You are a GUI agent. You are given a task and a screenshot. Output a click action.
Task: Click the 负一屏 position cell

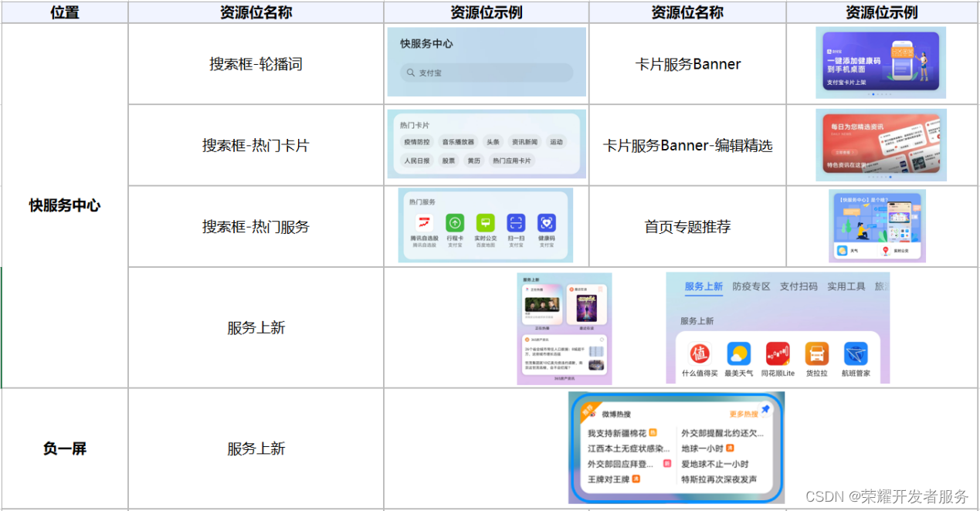tap(65, 448)
